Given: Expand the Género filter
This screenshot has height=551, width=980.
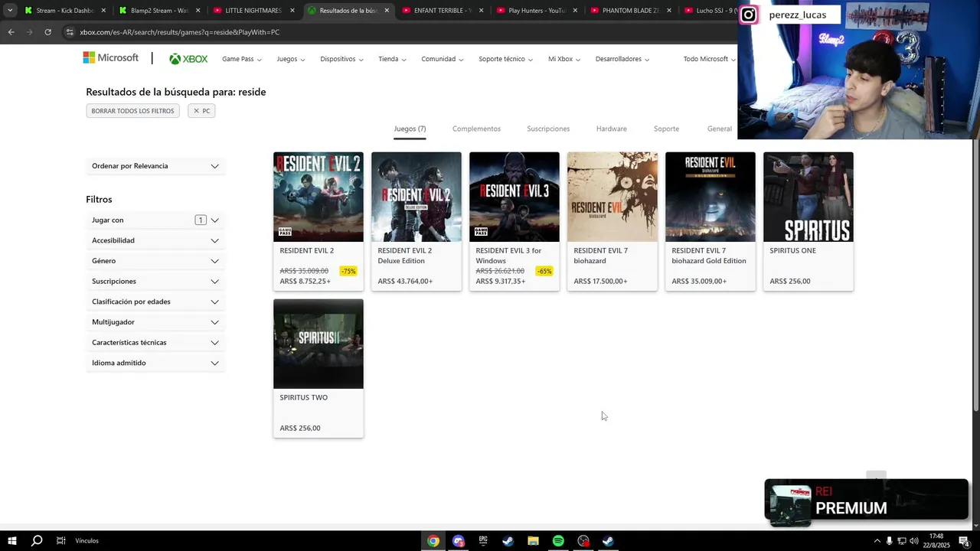Looking at the screenshot, I should (155, 261).
